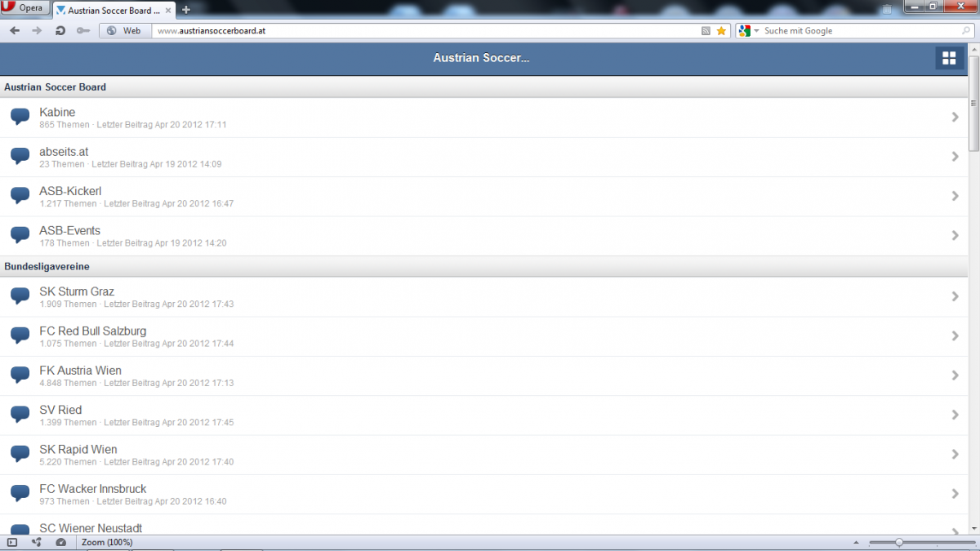Click the Austrian Soccer Board section header
Screen dimensions: 980x551
[x=483, y=87]
